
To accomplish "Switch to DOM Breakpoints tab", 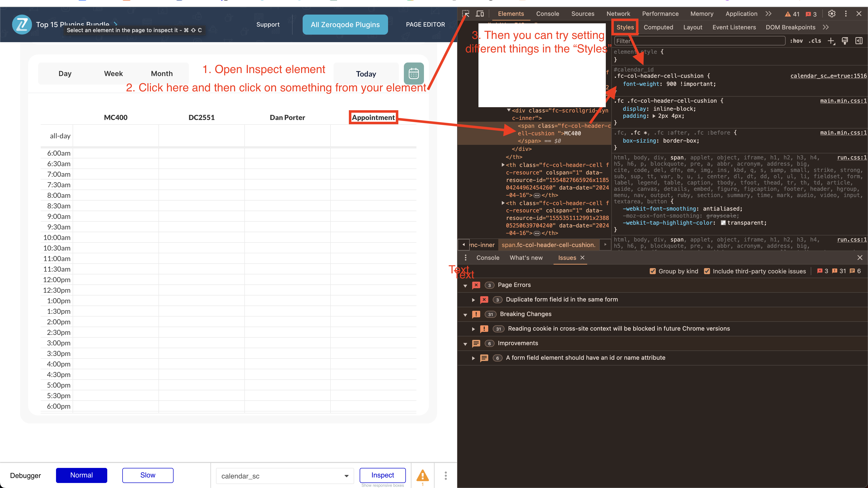I will click(x=790, y=27).
